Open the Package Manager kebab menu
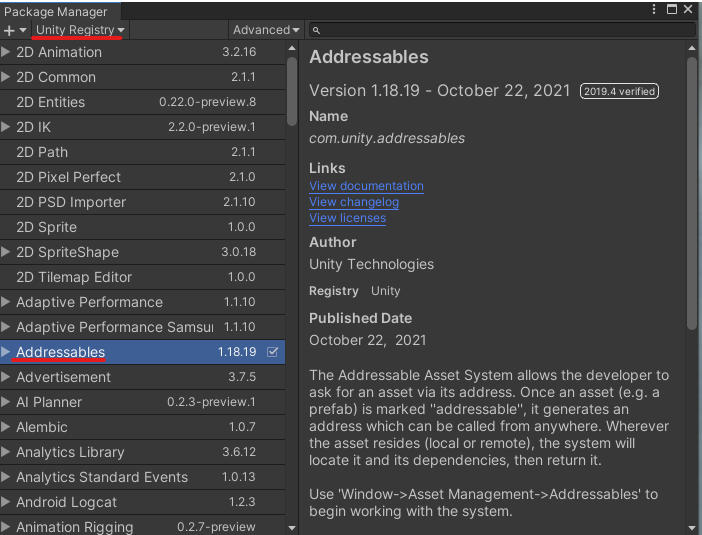Image resolution: width=702 pixels, height=535 pixels. tap(654, 9)
